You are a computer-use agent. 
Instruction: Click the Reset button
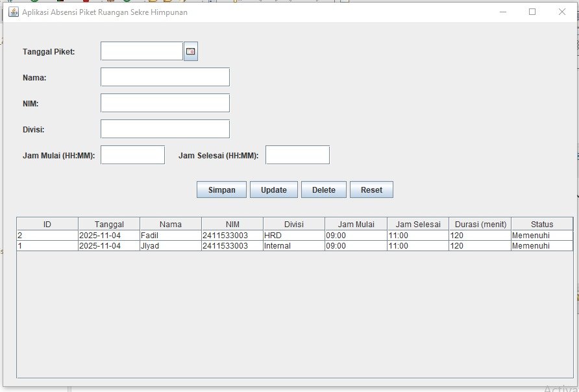point(371,190)
